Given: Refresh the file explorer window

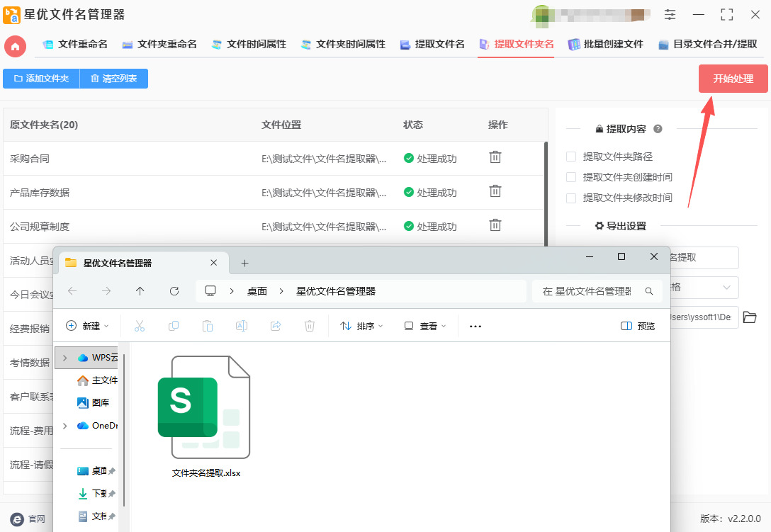Looking at the screenshot, I should [x=174, y=291].
